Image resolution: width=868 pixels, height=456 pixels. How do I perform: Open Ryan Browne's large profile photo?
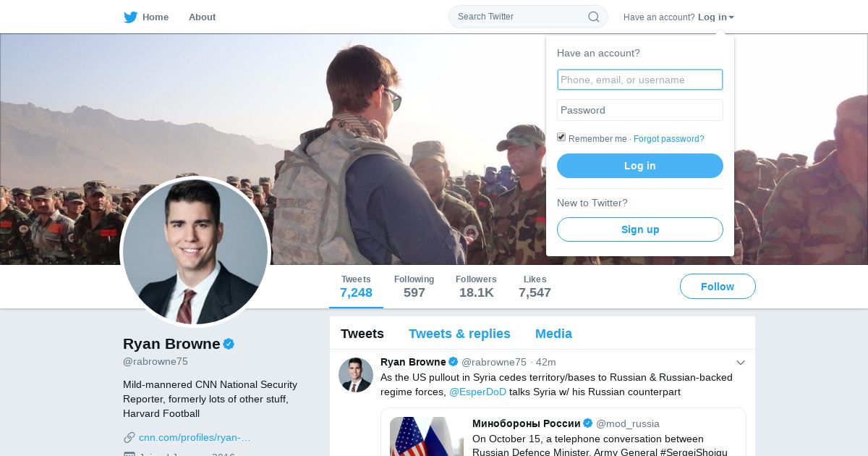[195, 252]
